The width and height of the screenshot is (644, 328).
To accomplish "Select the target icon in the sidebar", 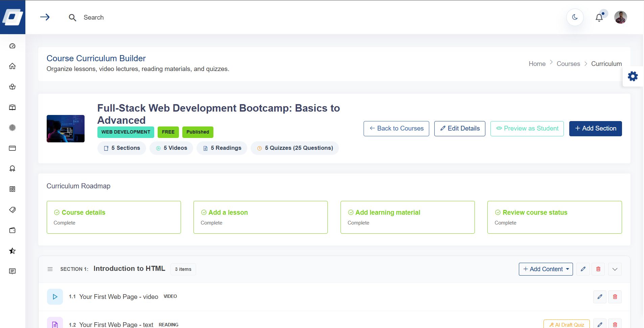I will (13, 128).
